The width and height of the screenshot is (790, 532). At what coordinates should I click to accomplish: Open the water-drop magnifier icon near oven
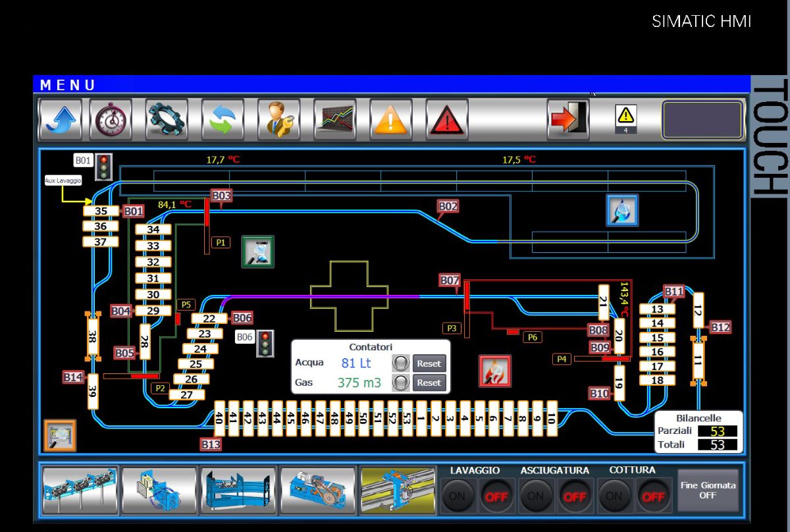click(x=622, y=211)
